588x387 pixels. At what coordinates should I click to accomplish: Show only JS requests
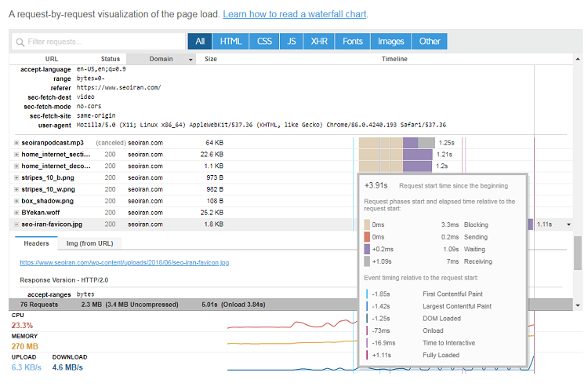tap(292, 42)
